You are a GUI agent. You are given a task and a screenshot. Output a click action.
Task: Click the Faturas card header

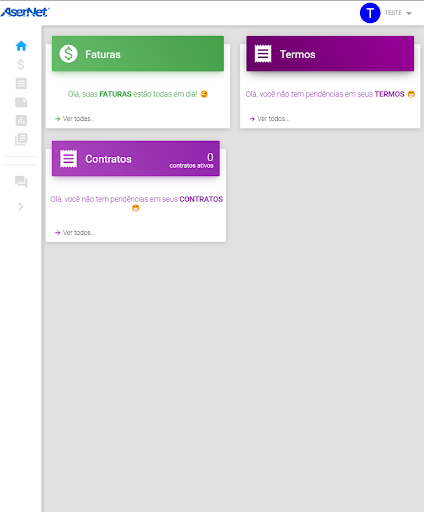[138, 54]
